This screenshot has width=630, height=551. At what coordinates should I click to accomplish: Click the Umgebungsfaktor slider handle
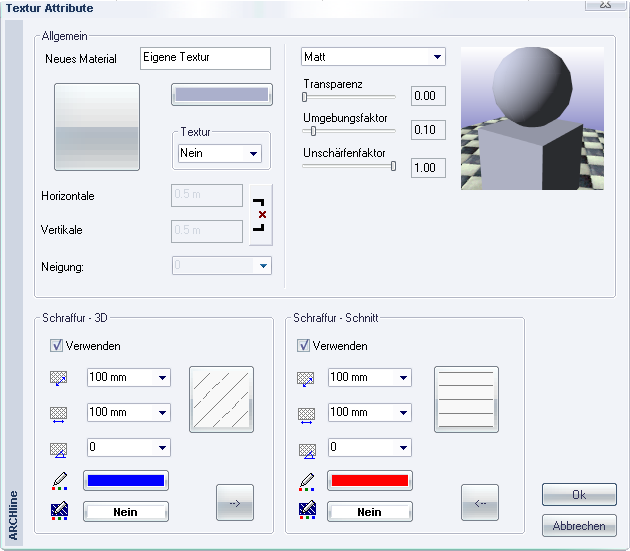click(x=313, y=131)
